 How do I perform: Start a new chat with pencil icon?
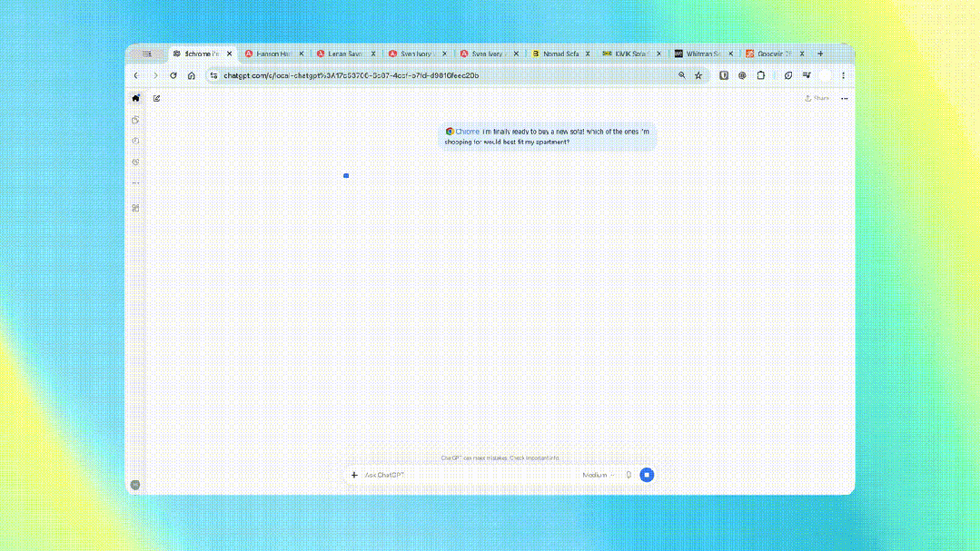click(157, 98)
